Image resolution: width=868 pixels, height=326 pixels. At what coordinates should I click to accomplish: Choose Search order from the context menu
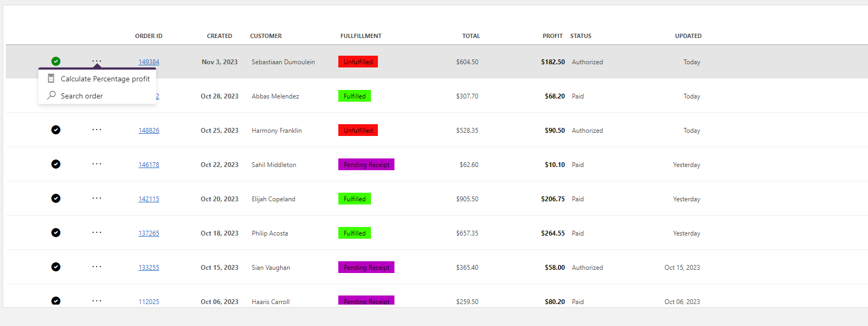82,96
